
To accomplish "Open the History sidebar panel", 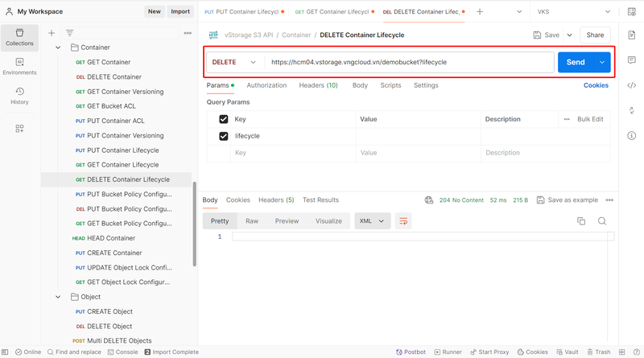I will click(19, 96).
